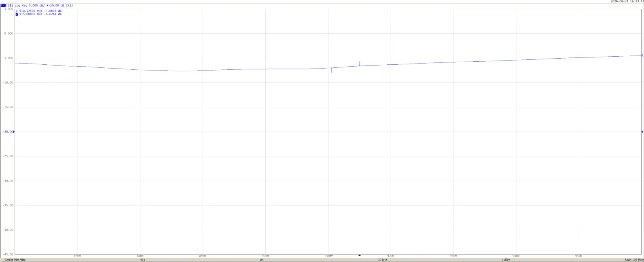The width and height of the screenshot is (644, 262).
Task: Select the right reference position arrow
Action: [642, 132]
